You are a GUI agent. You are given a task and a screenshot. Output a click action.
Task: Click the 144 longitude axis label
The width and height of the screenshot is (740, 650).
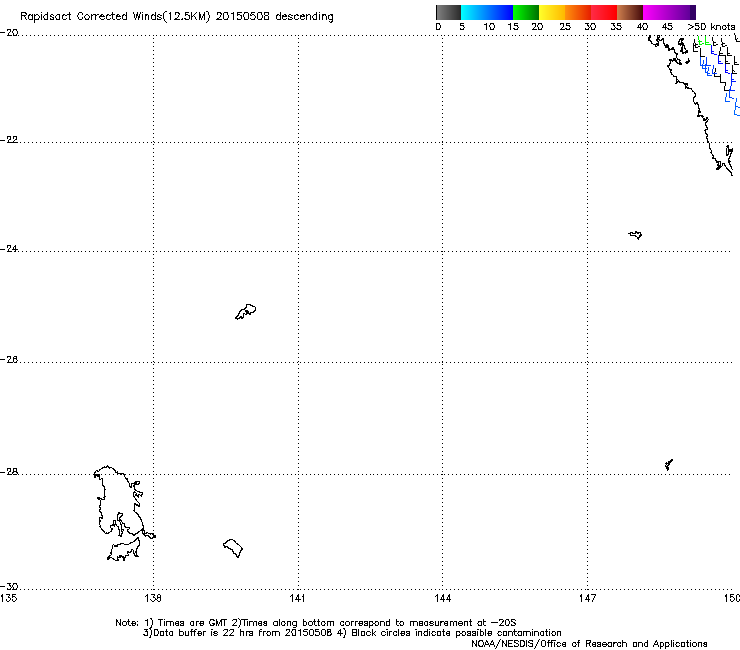tap(443, 598)
